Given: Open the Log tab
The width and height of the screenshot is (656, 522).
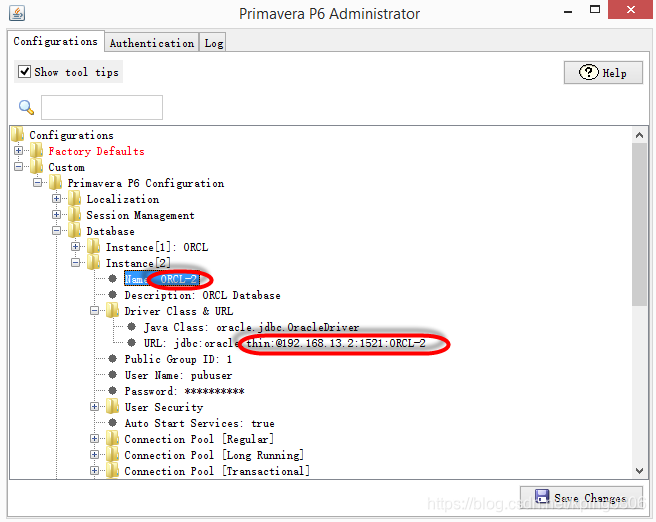Looking at the screenshot, I should [x=213, y=43].
